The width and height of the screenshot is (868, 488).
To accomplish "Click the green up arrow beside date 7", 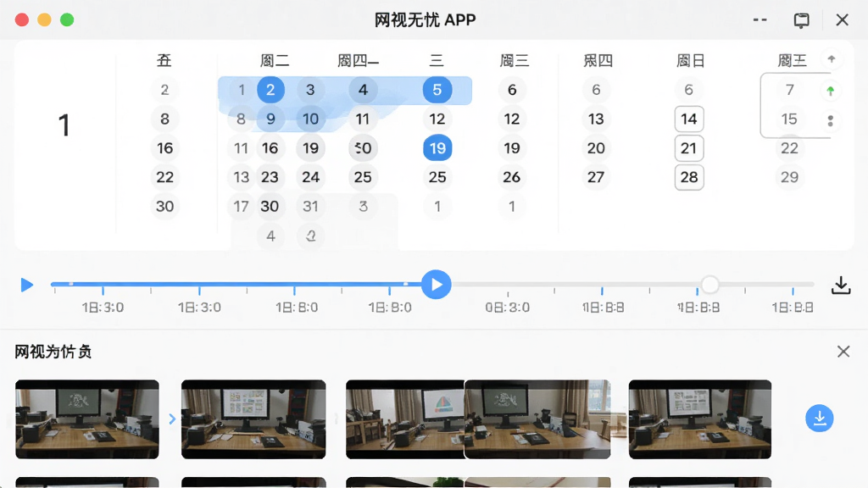I will pos(831,91).
